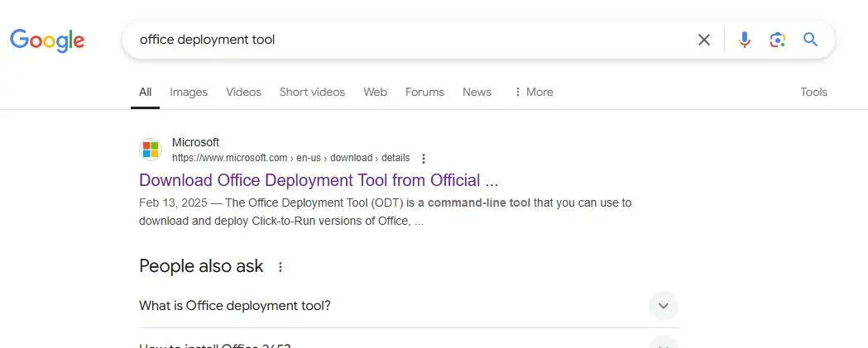Viewport: 868px width, 348px height.
Task: Click the Google logo
Action: (x=47, y=41)
